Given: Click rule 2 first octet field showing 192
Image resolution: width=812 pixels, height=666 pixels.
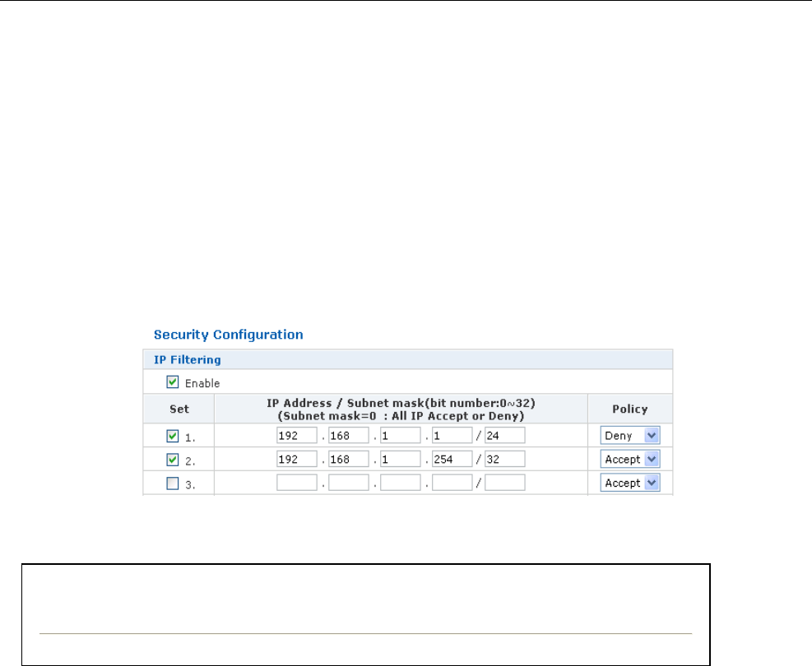Looking at the screenshot, I should coord(297,459).
